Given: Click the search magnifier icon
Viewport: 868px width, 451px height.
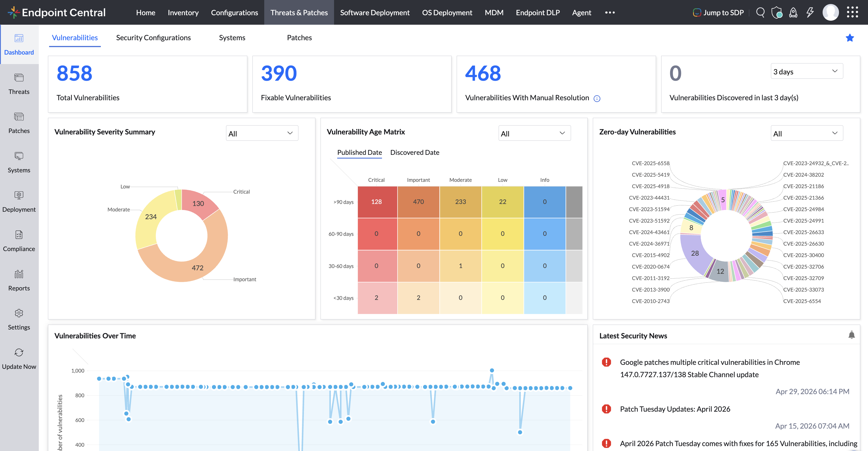Looking at the screenshot, I should [x=760, y=12].
